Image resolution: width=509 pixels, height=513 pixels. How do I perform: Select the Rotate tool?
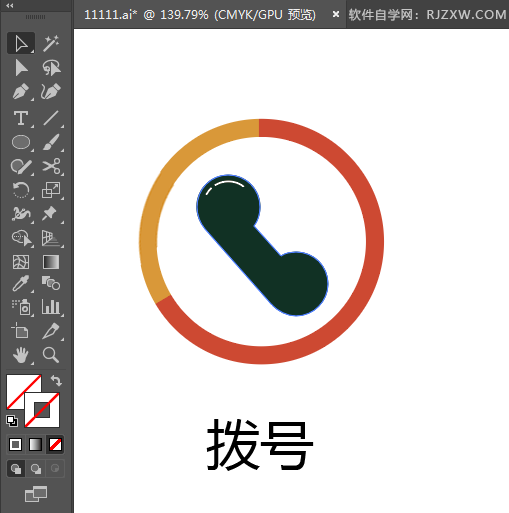[x=21, y=190]
